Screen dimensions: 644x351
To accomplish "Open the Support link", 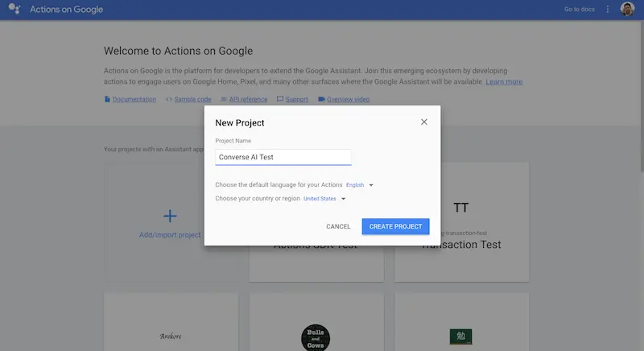I will 296,99.
